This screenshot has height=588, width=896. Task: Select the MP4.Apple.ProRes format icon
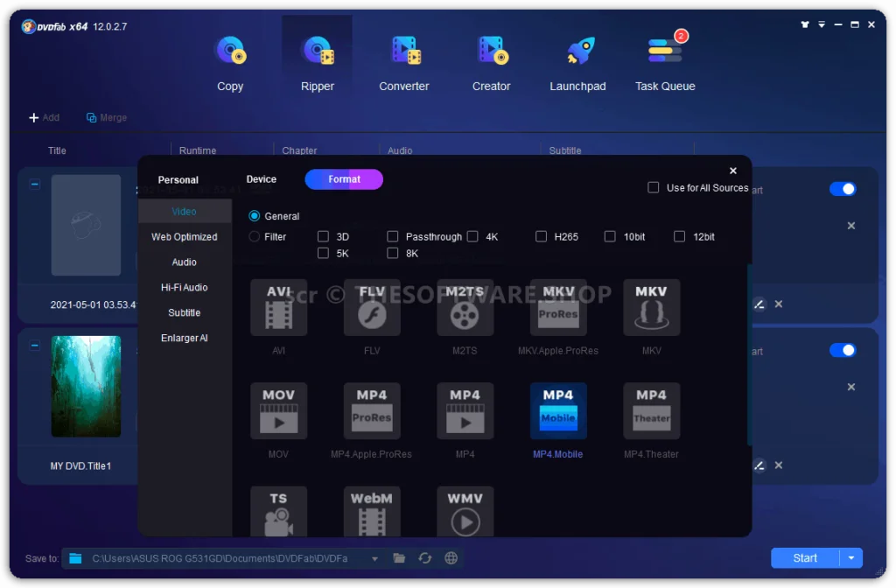pyautogui.click(x=372, y=411)
